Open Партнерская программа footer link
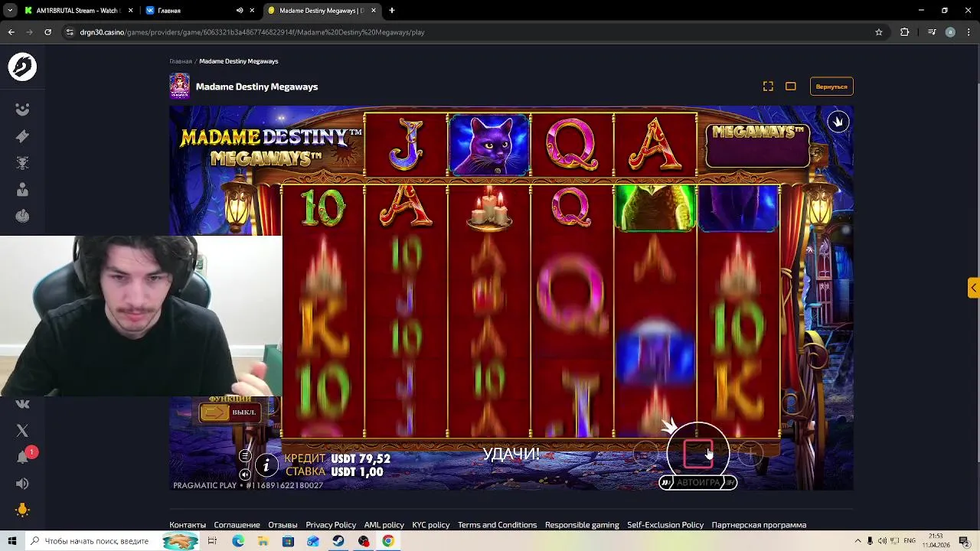The width and height of the screenshot is (980, 551). [x=759, y=525]
